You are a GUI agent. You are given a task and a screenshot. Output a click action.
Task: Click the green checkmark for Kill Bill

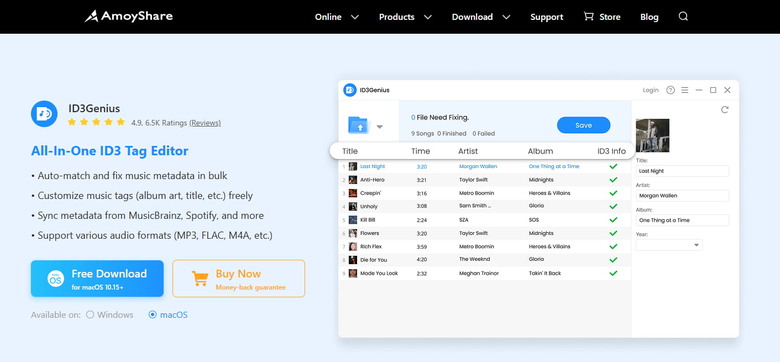(x=613, y=220)
